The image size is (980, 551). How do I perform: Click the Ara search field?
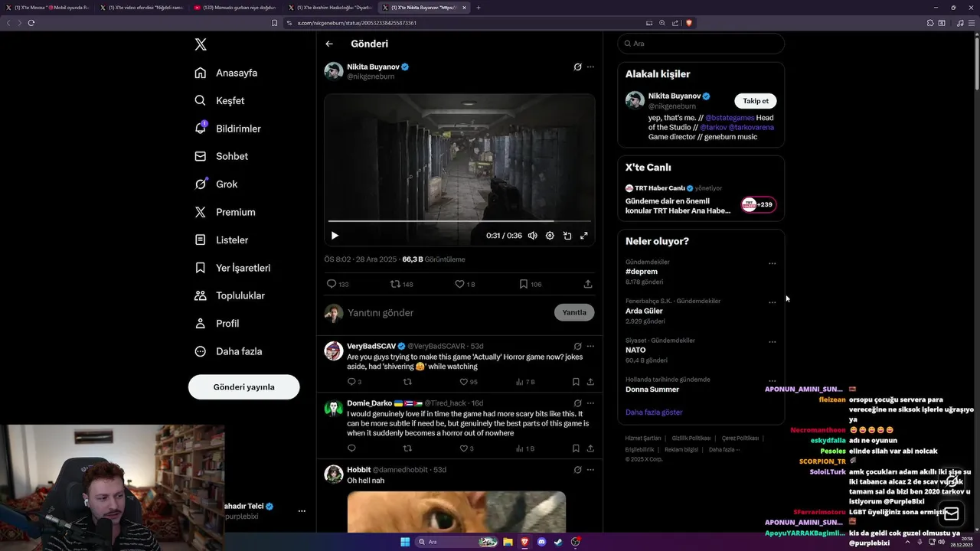701,44
